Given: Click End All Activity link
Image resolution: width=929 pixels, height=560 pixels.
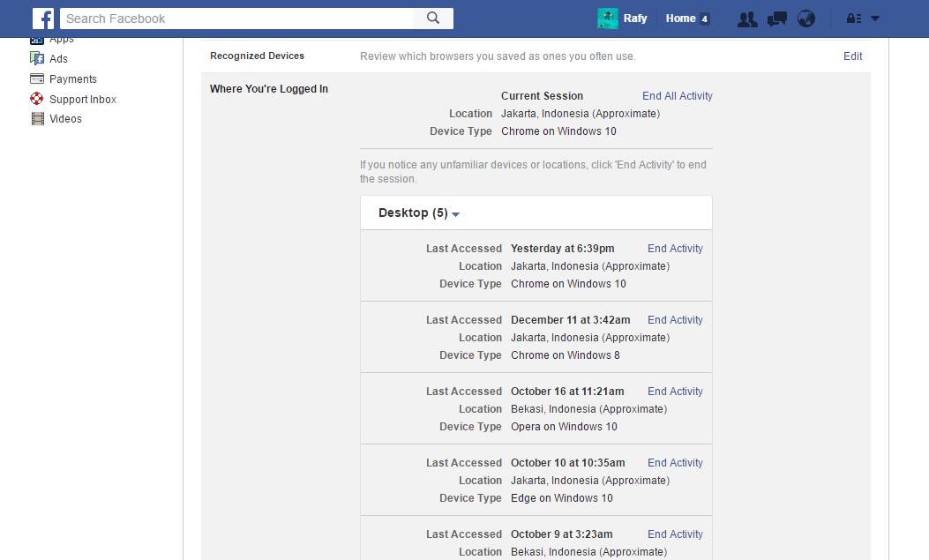Looking at the screenshot, I should [678, 96].
